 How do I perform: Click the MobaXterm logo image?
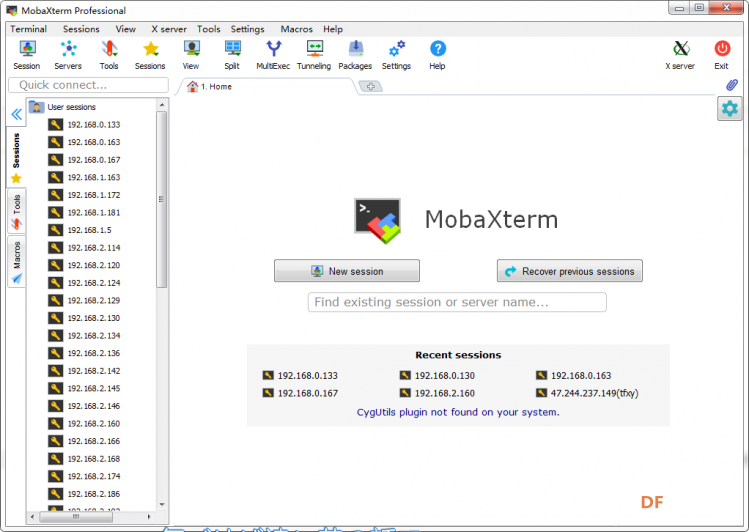(x=377, y=221)
